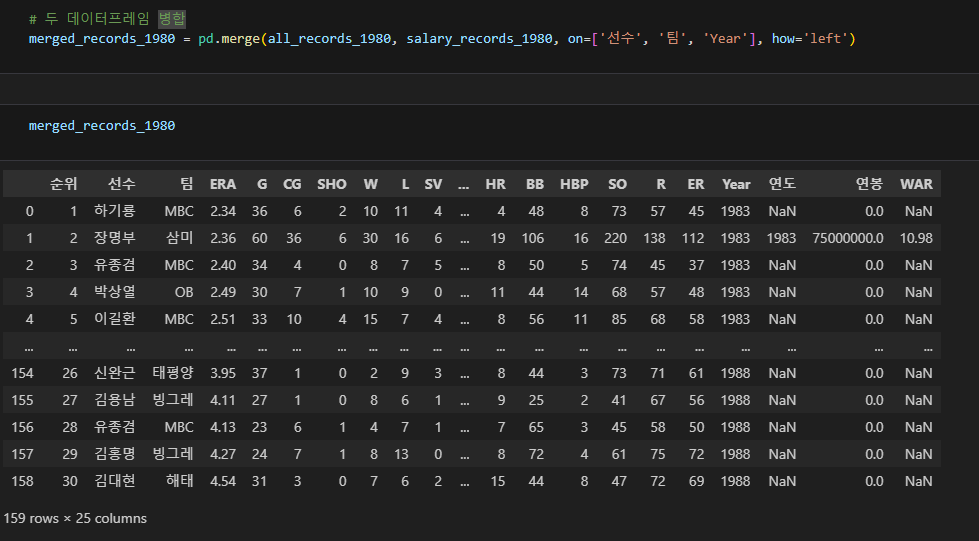Click ERA value '3.95' in row 154
The height and width of the screenshot is (541, 979).
click(x=223, y=373)
